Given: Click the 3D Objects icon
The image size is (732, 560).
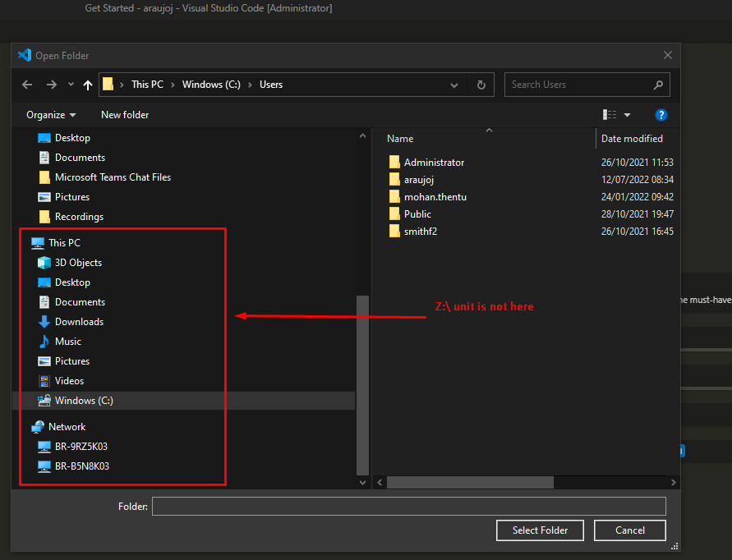Looking at the screenshot, I should click(44, 263).
